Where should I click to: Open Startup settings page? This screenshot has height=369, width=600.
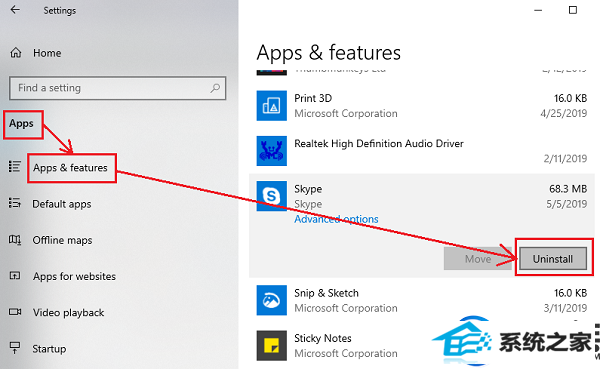coord(49,349)
